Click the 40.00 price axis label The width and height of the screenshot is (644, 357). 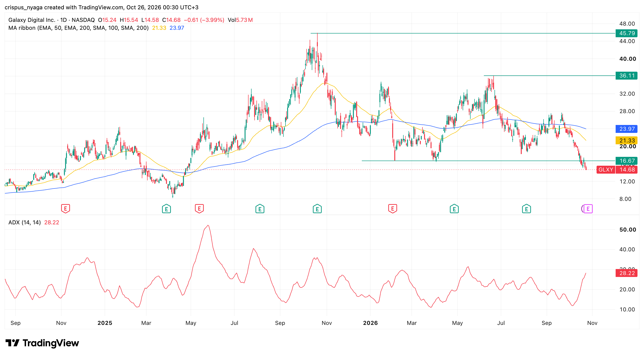click(x=627, y=59)
